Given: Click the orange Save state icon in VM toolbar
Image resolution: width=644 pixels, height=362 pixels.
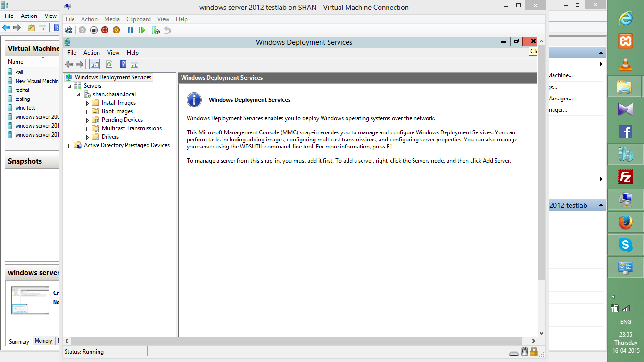Looking at the screenshot, I should 116,30.
